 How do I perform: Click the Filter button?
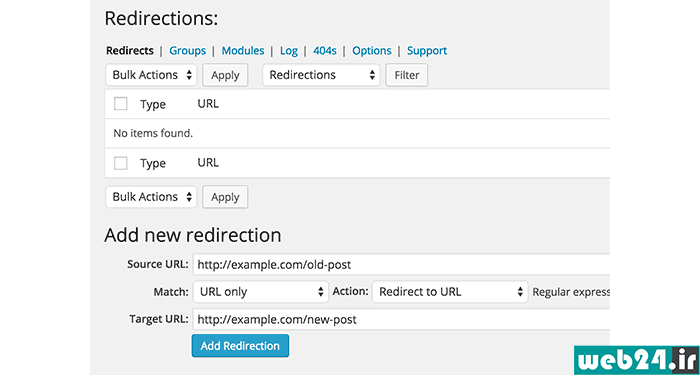(407, 75)
